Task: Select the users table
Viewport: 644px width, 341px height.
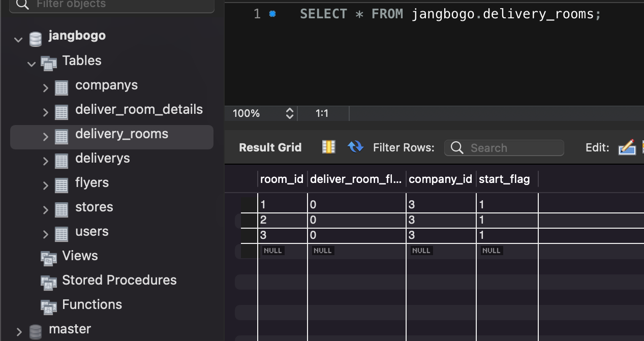Action: pos(92,232)
